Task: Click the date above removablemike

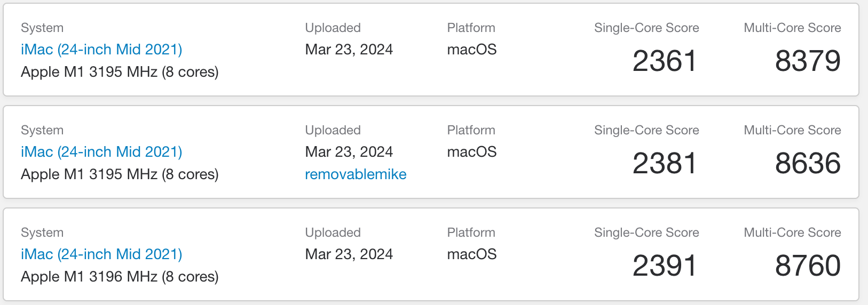Action: [x=349, y=152]
